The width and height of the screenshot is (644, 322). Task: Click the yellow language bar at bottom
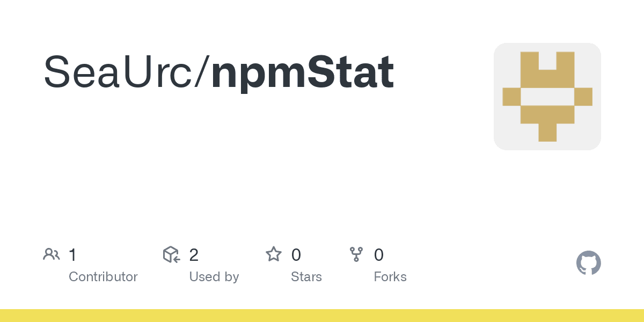click(322, 316)
